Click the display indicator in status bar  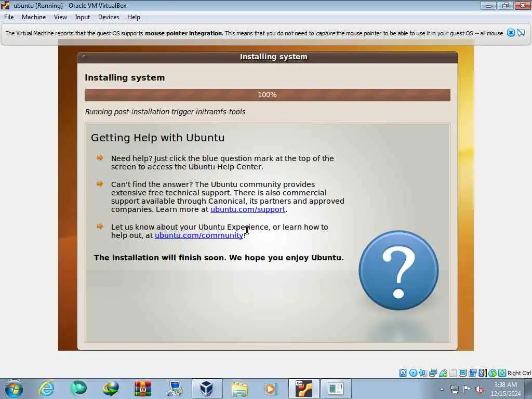click(x=462, y=373)
